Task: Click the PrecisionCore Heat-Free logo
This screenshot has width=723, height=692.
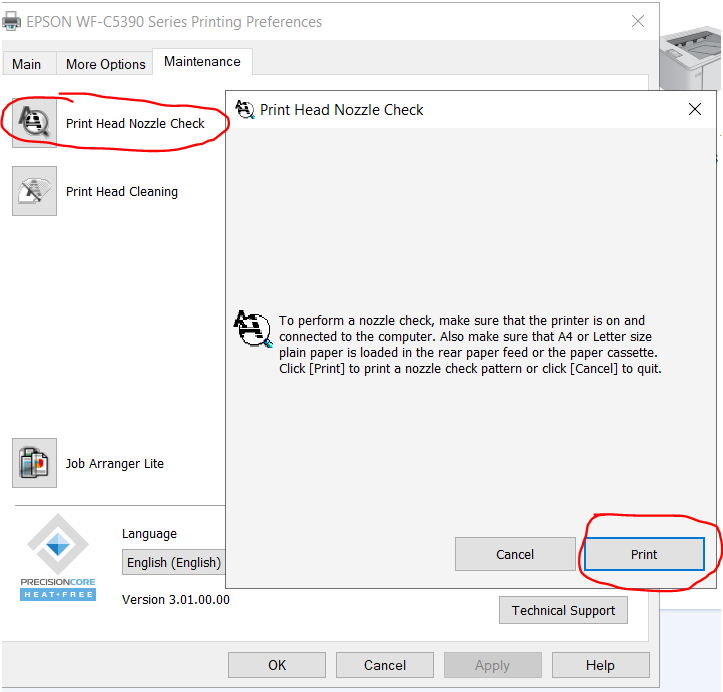Action: click(57, 557)
